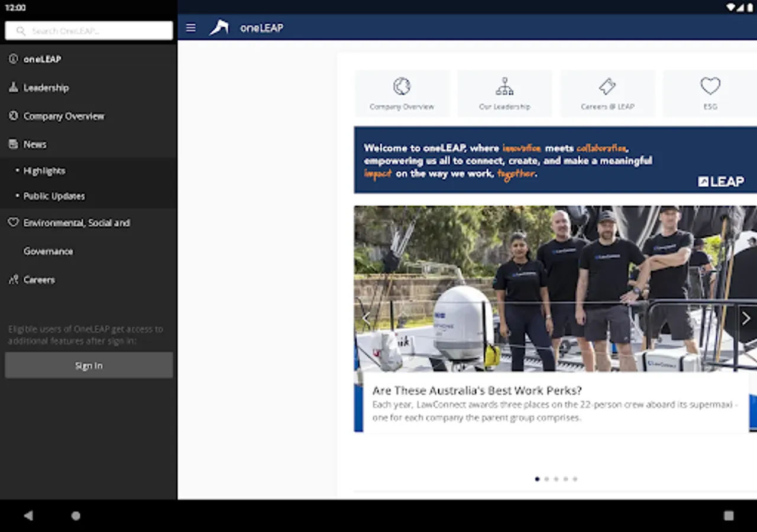Expand News section in sidebar
Image resolution: width=757 pixels, height=532 pixels.
(x=89, y=144)
